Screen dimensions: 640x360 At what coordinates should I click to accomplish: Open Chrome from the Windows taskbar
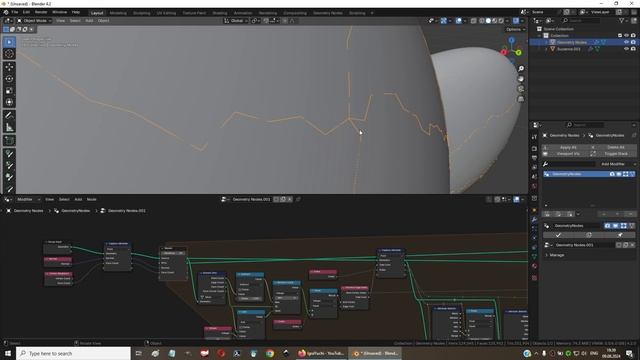point(270,353)
